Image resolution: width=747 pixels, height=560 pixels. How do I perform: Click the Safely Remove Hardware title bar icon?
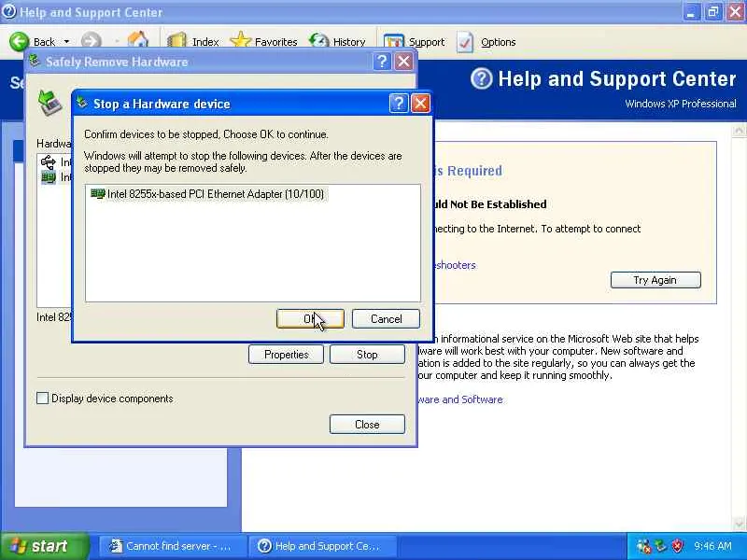(35, 61)
